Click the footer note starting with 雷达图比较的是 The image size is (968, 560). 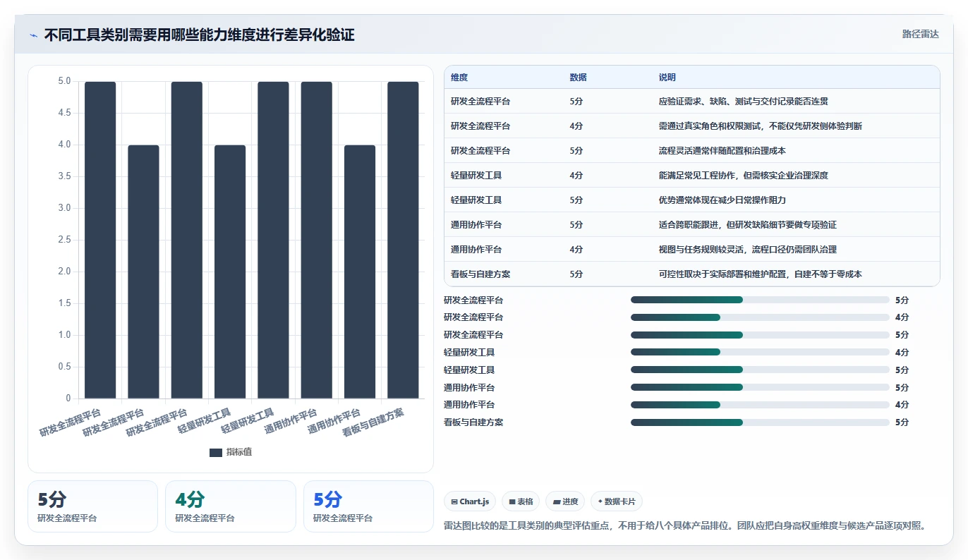coord(684,525)
